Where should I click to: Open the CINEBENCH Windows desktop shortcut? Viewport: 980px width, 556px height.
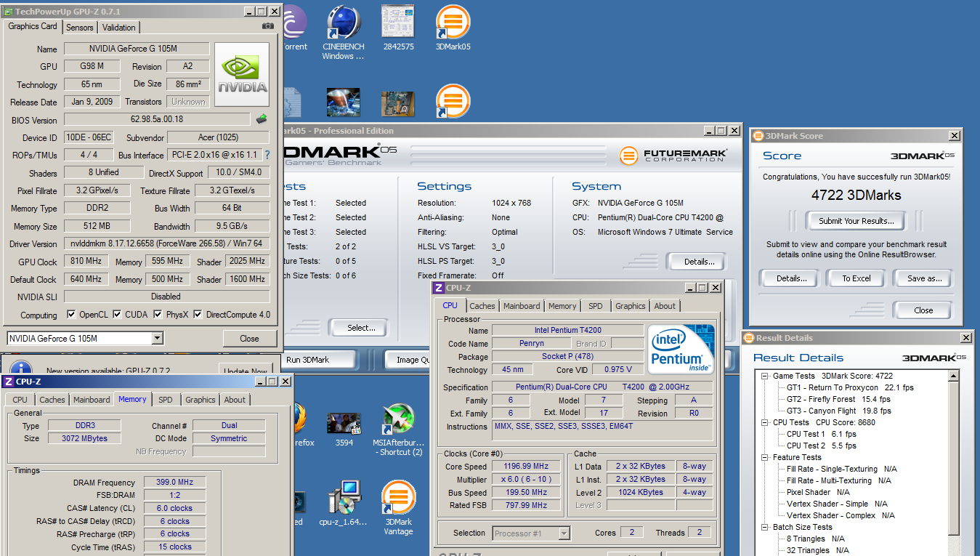tap(344, 33)
